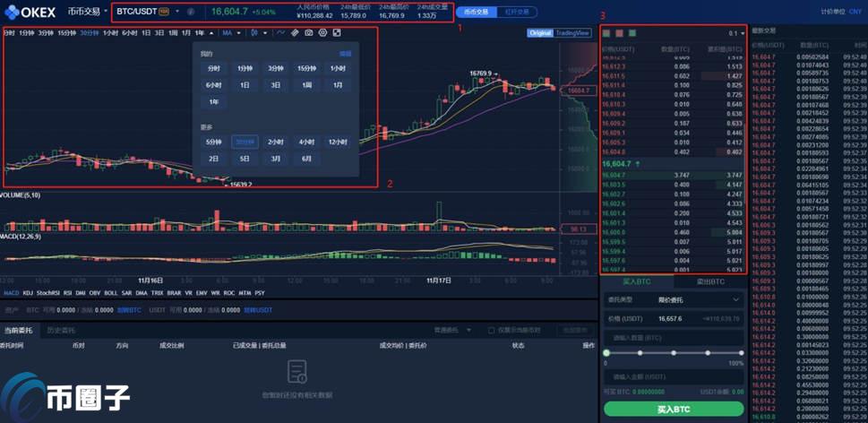
Task: Switch chart to TradingView mode
Action: coord(572,33)
